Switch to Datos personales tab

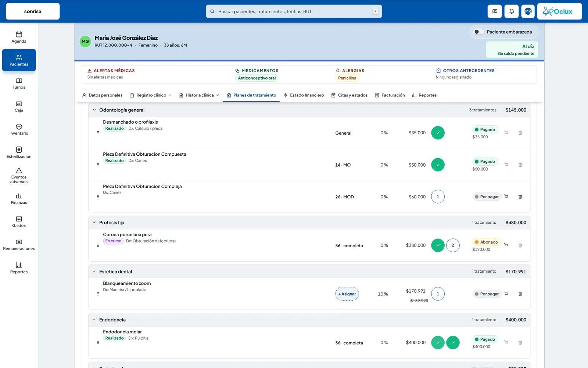point(102,95)
